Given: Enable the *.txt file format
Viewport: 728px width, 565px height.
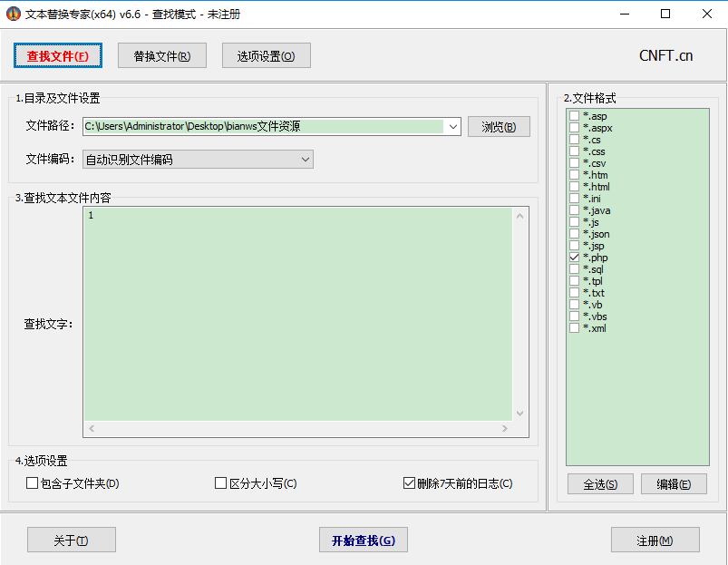Looking at the screenshot, I should 574,292.
